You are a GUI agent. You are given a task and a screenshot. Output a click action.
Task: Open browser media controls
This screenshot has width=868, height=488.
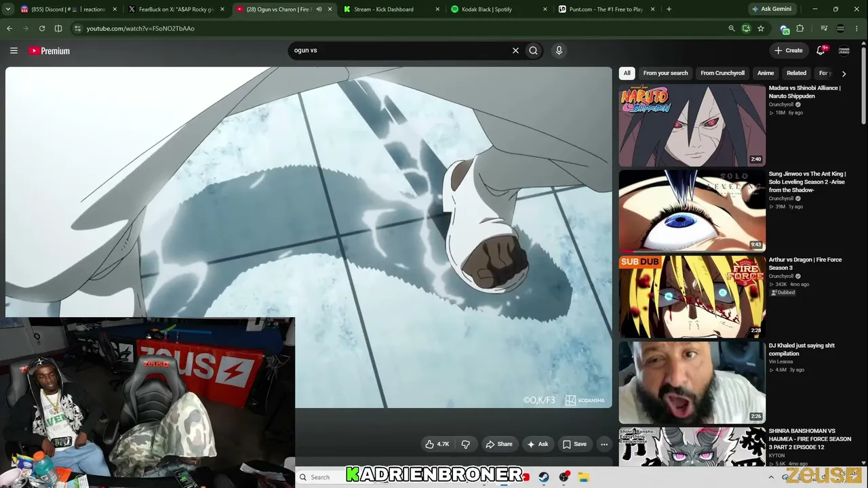click(824, 28)
